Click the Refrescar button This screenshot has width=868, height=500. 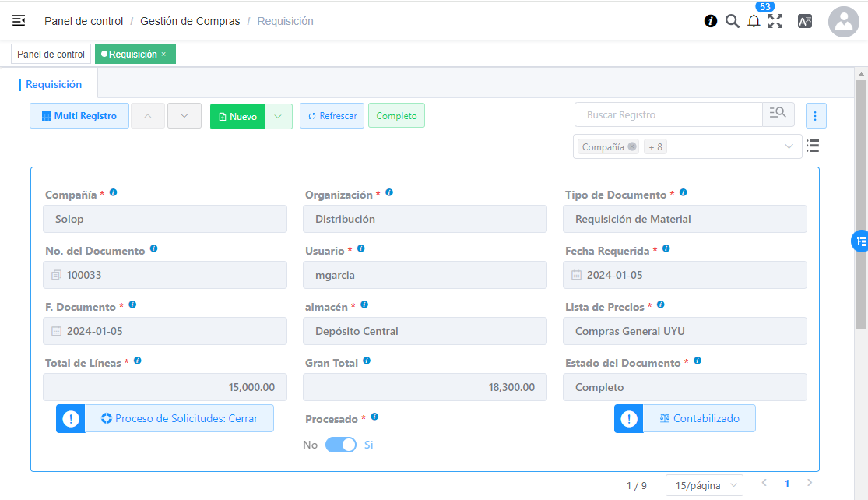(x=332, y=116)
